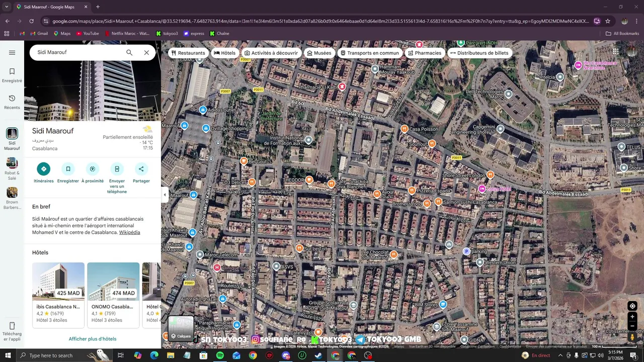The image size is (644, 362).
Task: Open the Google apps grid icon
Action: click(x=615, y=51)
